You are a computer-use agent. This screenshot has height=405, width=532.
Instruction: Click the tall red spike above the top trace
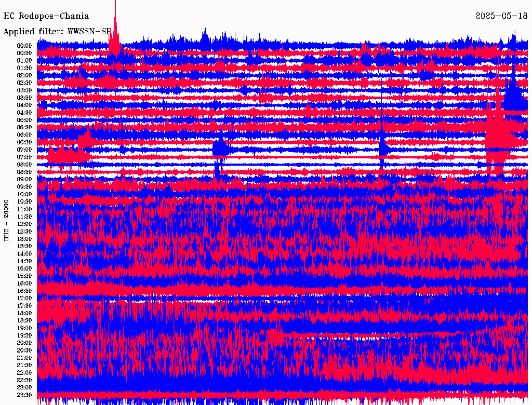[x=115, y=21]
